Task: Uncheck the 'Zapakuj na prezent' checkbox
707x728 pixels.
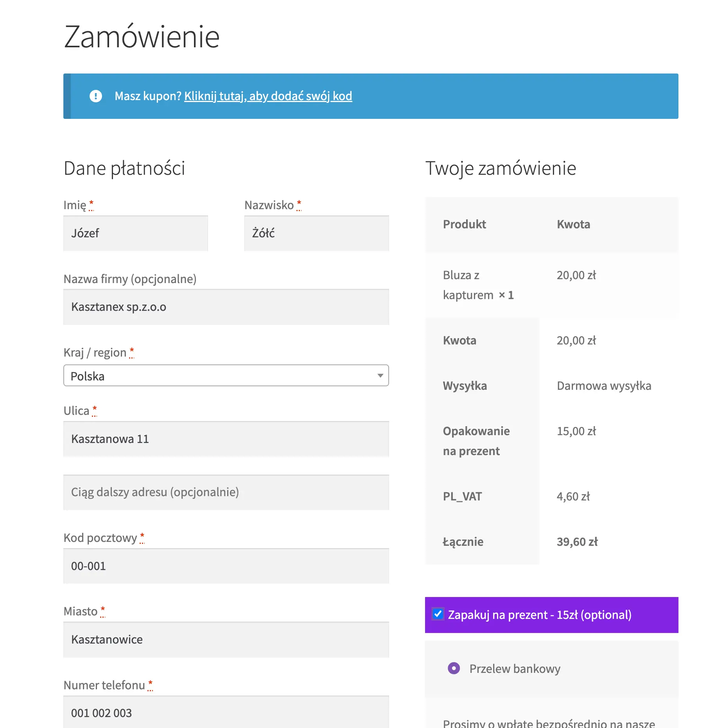Action: click(438, 614)
